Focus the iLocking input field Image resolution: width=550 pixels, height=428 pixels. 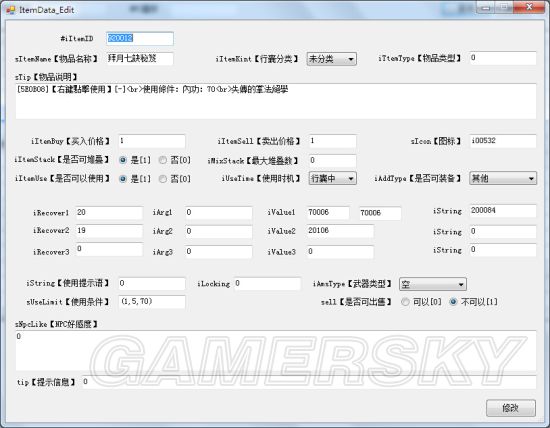coord(267,284)
